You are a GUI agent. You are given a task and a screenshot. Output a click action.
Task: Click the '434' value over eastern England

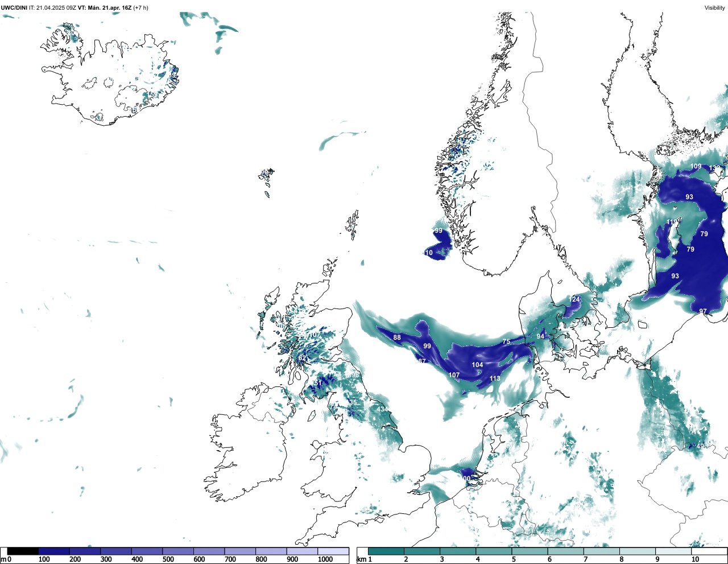click(x=383, y=410)
